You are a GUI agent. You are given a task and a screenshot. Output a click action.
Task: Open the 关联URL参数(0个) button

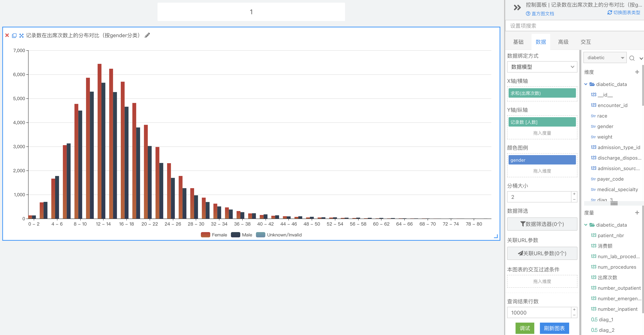click(x=542, y=253)
